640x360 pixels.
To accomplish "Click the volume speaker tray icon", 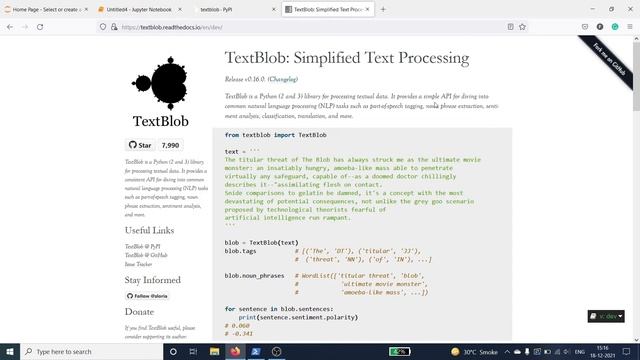I will (566, 351).
